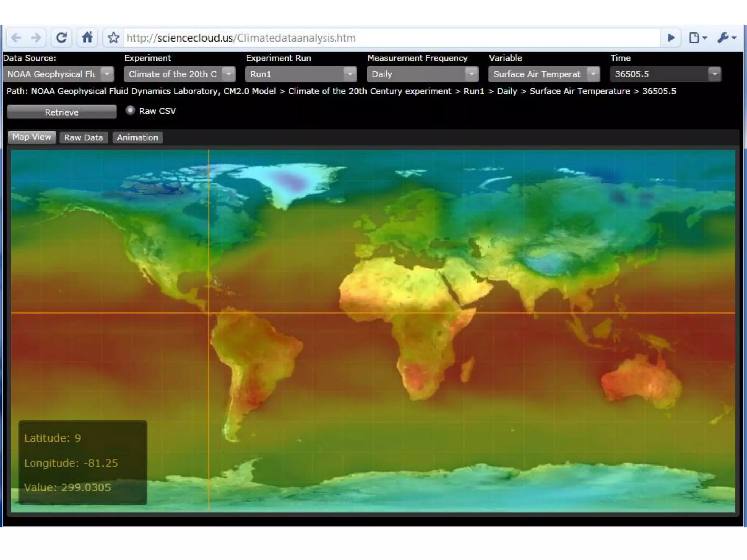Bookmark page with star icon
The width and height of the screenshot is (747, 560).
[x=113, y=38]
